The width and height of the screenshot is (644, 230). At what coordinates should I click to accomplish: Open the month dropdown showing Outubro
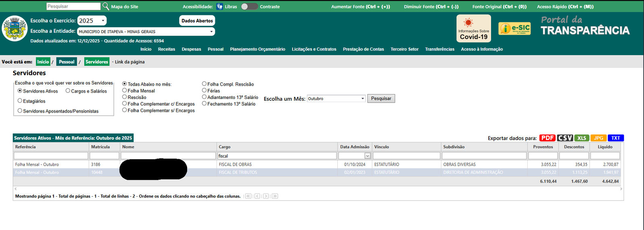336,99
